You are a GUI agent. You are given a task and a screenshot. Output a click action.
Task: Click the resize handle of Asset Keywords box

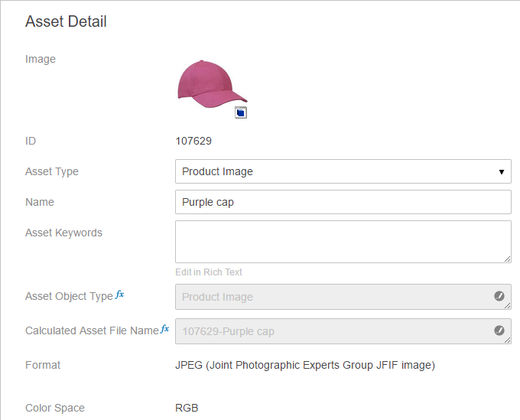(506, 259)
